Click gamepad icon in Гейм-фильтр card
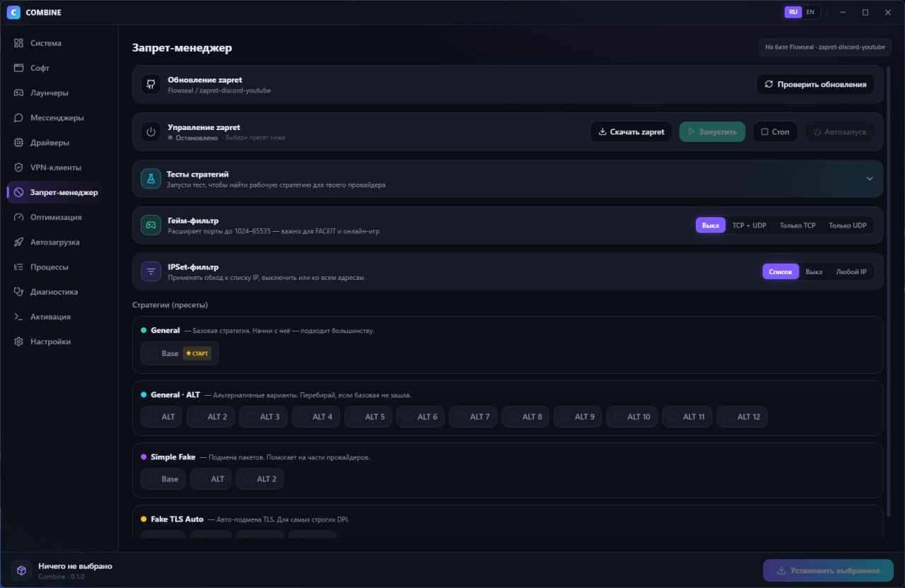This screenshot has height=588, width=905. 151,225
